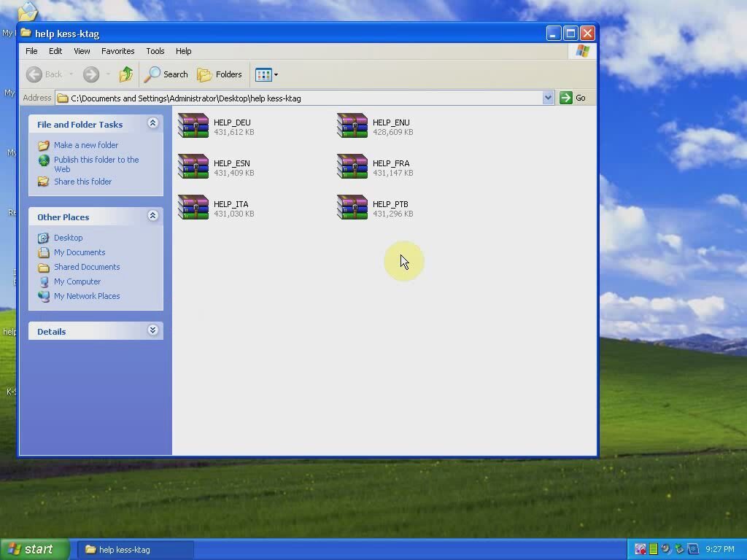Click the HELP_PTB file name text
Viewport: 747px width, 560px height.
click(x=391, y=204)
